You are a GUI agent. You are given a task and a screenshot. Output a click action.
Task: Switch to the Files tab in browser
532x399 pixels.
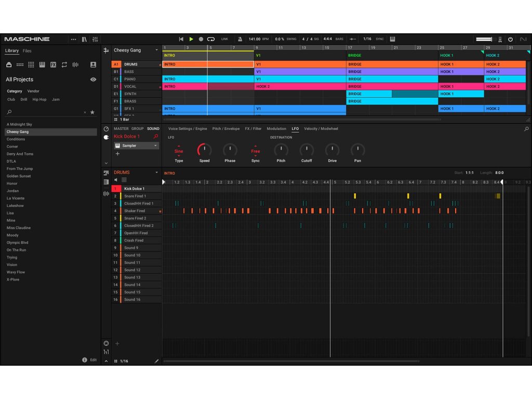[27, 51]
